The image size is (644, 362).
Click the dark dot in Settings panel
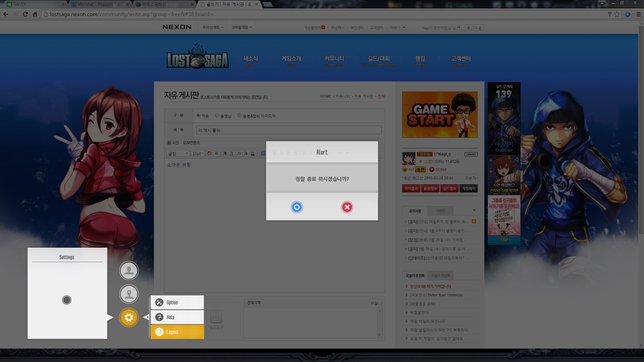[67, 300]
